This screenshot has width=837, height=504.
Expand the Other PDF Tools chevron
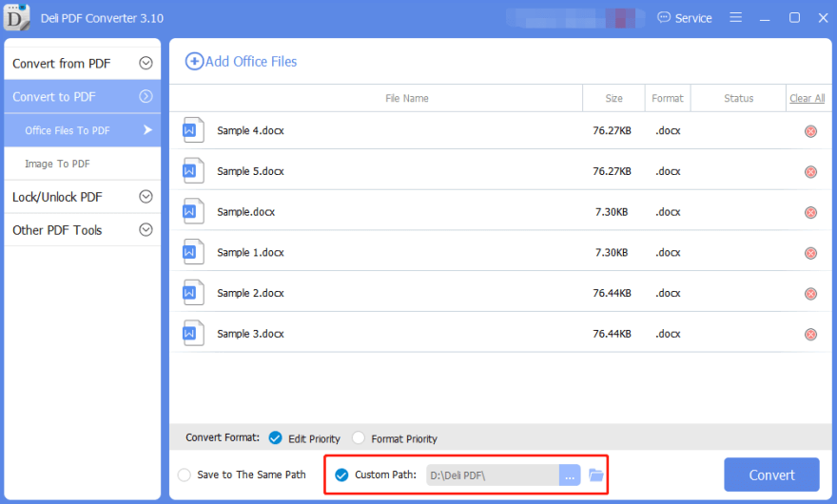pos(146,229)
